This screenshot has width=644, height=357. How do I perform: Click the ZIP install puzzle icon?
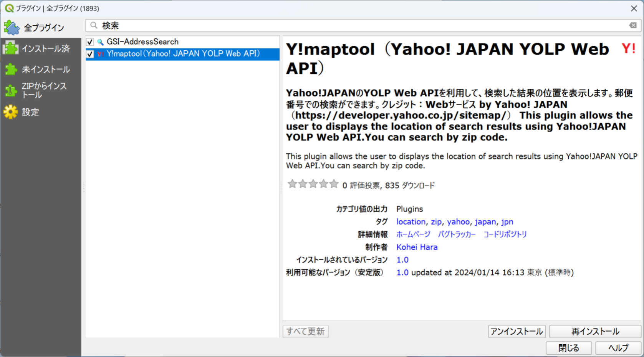[11, 91]
